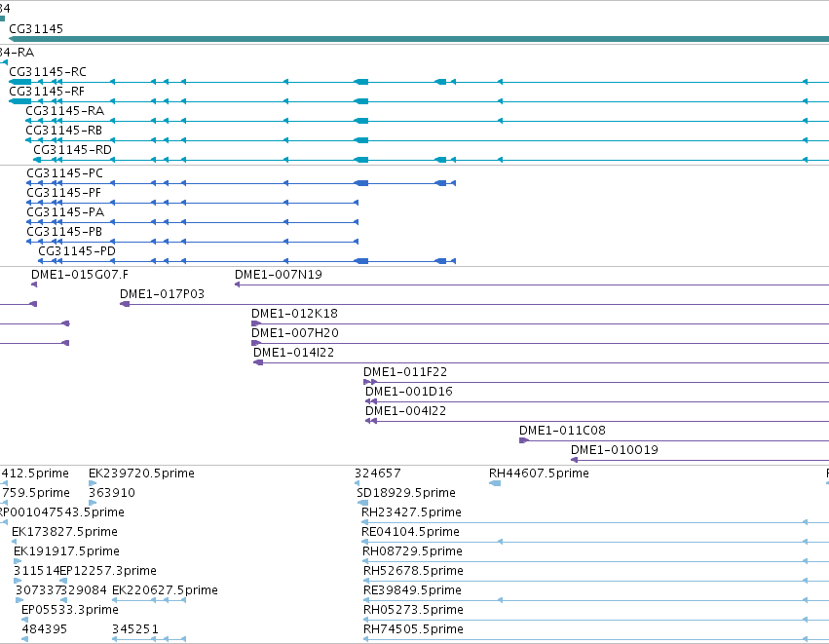Select transcript CG31145-RA label
Viewport: 829px width, 644px height.
click(64, 111)
